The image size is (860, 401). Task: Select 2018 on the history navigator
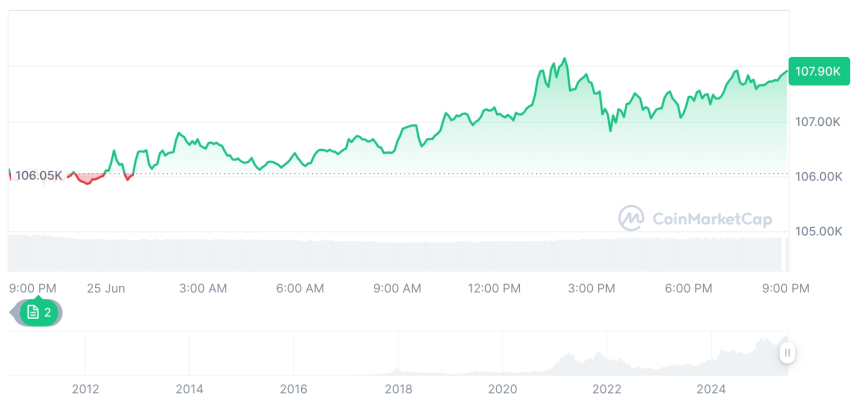pyautogui.click(x=398, y=388)
